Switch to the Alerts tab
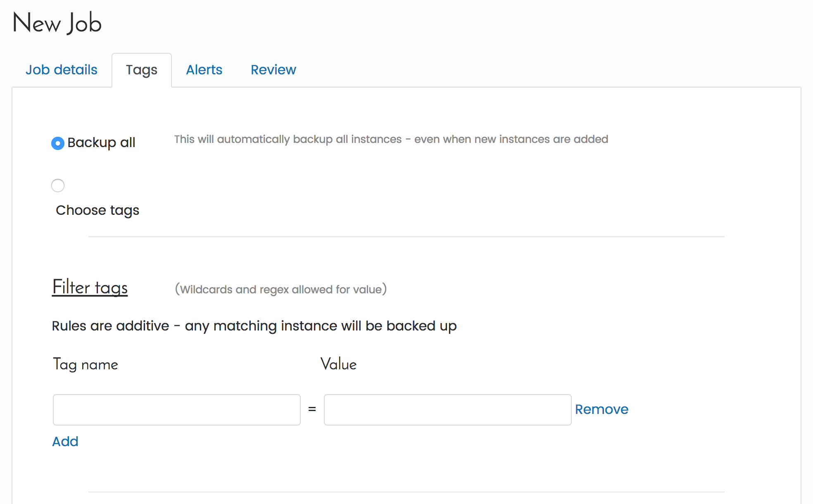813x504 pixels. pos(204,70)
